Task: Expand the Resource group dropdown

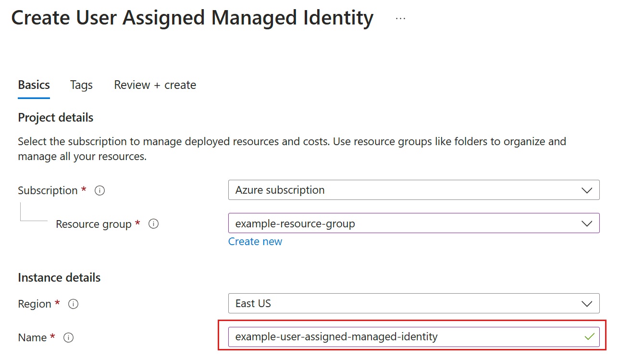Action: [413, 223]
